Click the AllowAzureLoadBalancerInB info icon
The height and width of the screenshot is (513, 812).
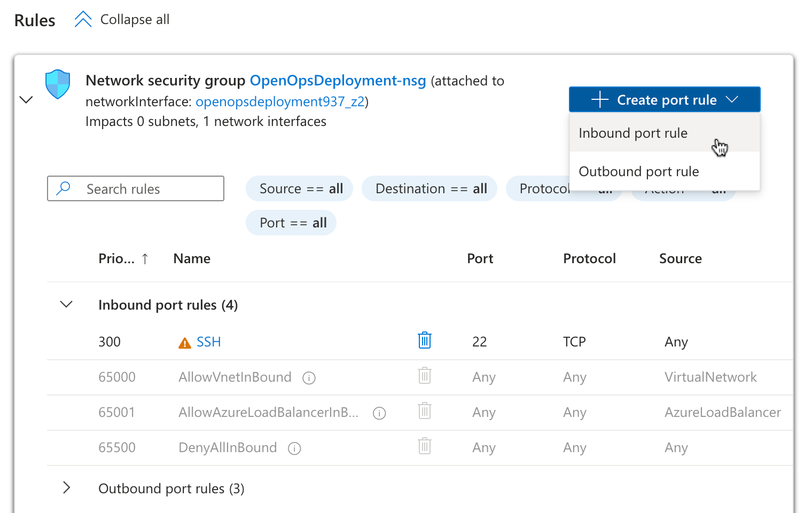click(379, 413)
